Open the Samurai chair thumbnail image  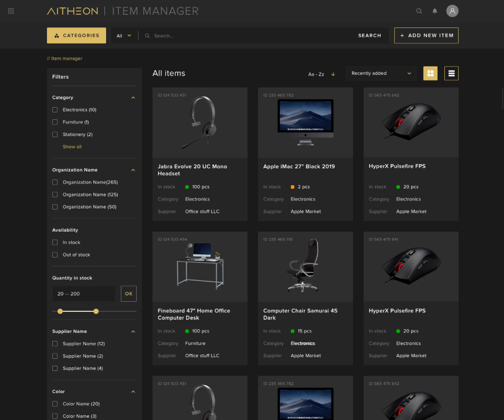tap(306, 266)
